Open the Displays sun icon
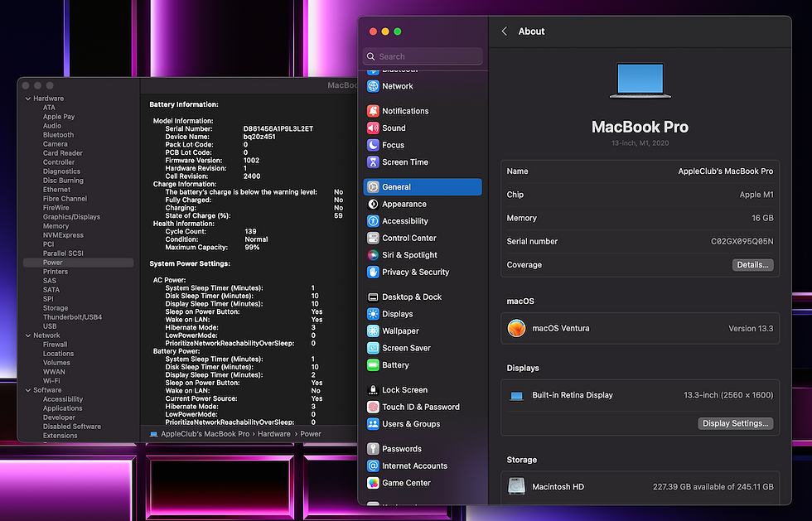Screen dimensions: 812x521 373,314
